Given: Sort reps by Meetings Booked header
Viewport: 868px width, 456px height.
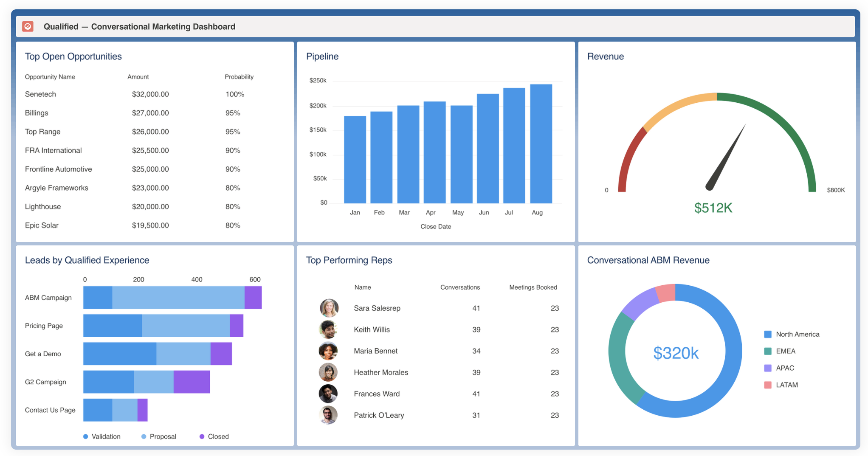Looking at the screenshot, I should [x=533, y=287].
